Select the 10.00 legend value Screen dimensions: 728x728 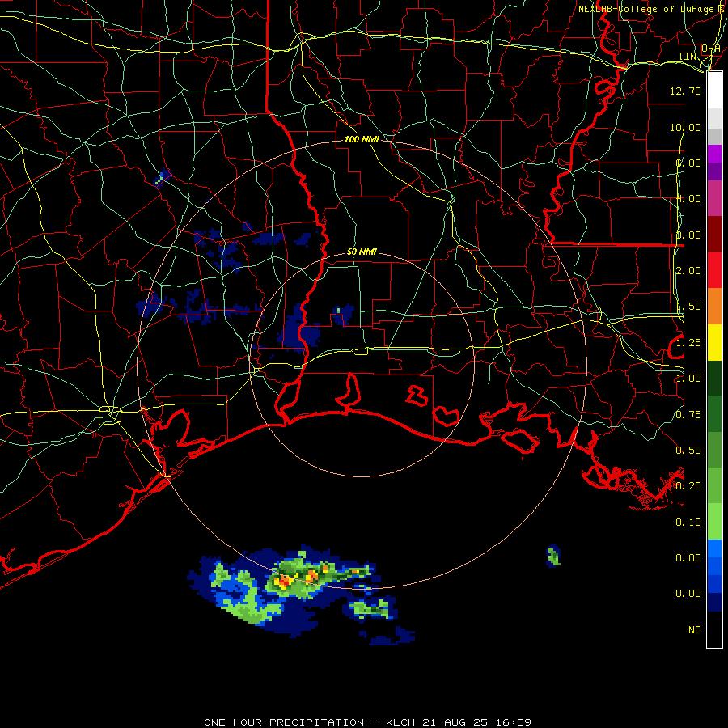click(x=685, y=127)
